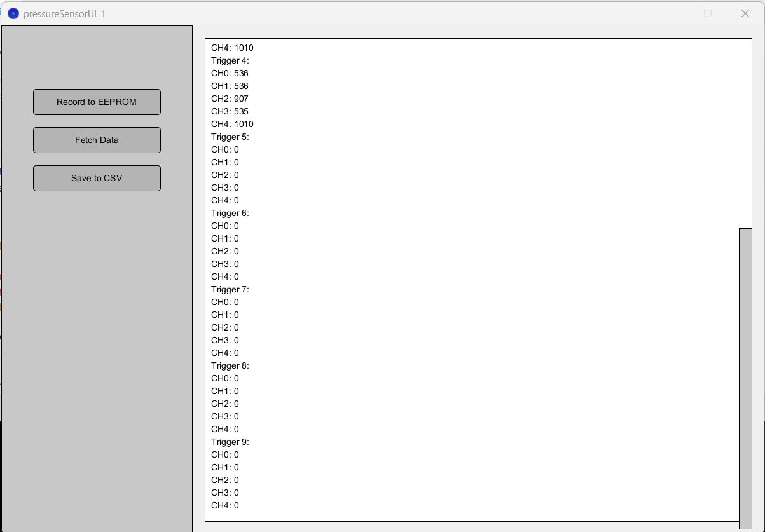Click the pressureSensorUI app icon in title bar
Screen dimensions: 765x532
[x=13, y=13]
